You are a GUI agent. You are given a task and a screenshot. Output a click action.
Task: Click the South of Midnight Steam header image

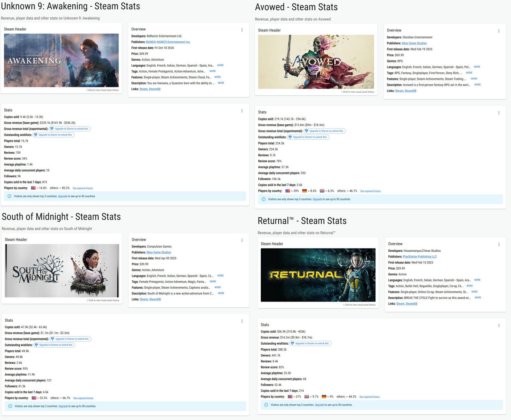[62, 271]
